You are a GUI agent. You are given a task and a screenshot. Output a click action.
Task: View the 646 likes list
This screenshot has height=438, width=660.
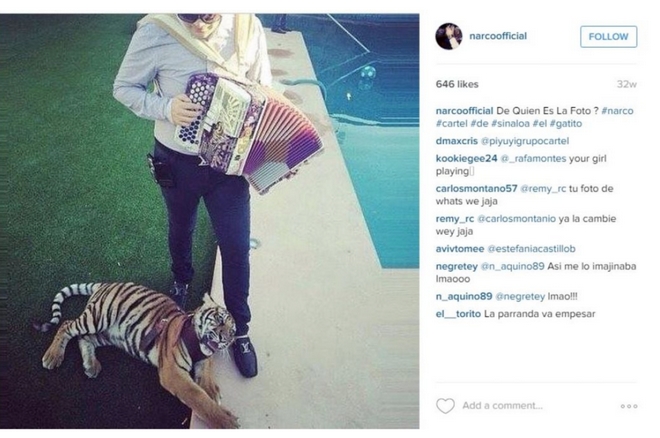coord(457,84)
